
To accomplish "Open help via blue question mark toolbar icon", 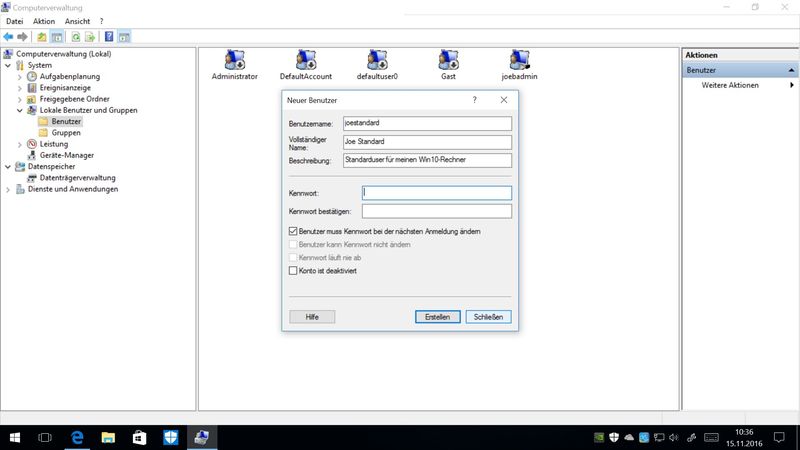I will tap(109, 37).
